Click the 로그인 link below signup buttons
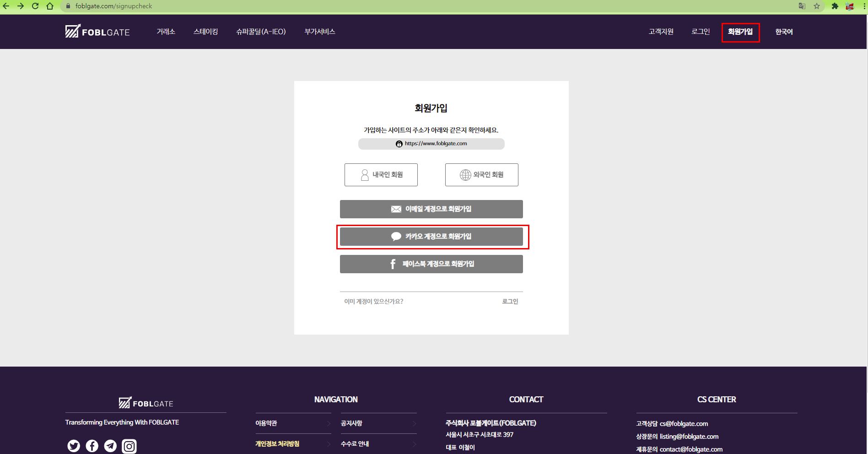This screenshot has height=454, width=868. (x=510, y=301)
